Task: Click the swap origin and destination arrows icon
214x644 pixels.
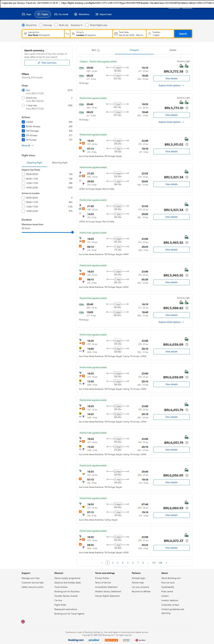Action: point(67,34)
